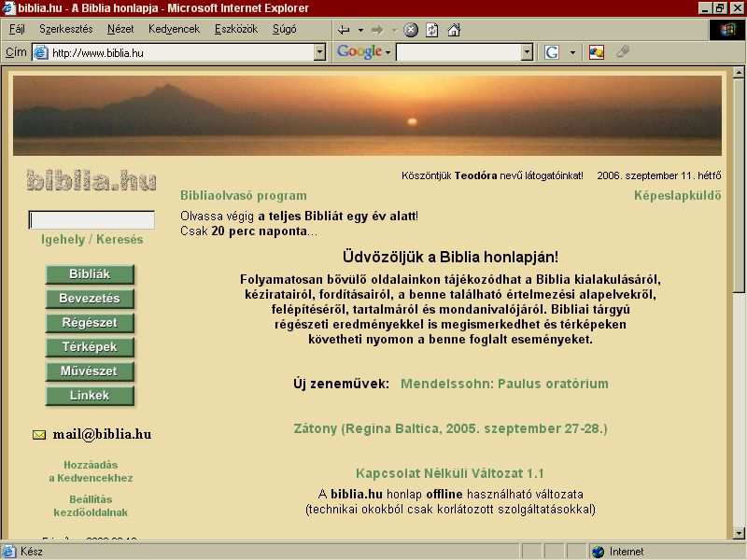Image resolution: width=747 pixels, height=560 pixels.
Task: Click the Google search G button
Action: pos(552,52)
